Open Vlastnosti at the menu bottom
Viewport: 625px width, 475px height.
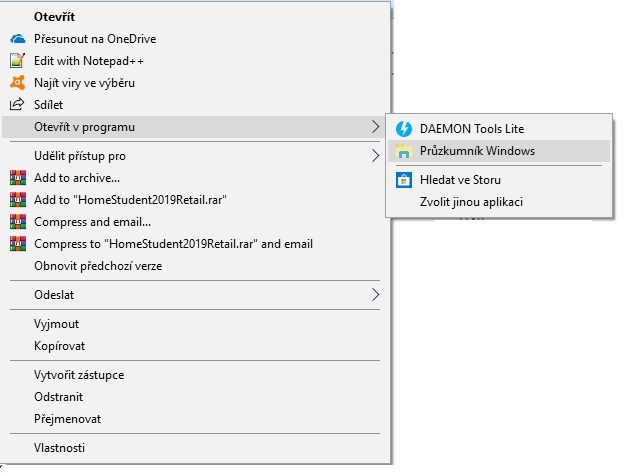click(195, 448)
